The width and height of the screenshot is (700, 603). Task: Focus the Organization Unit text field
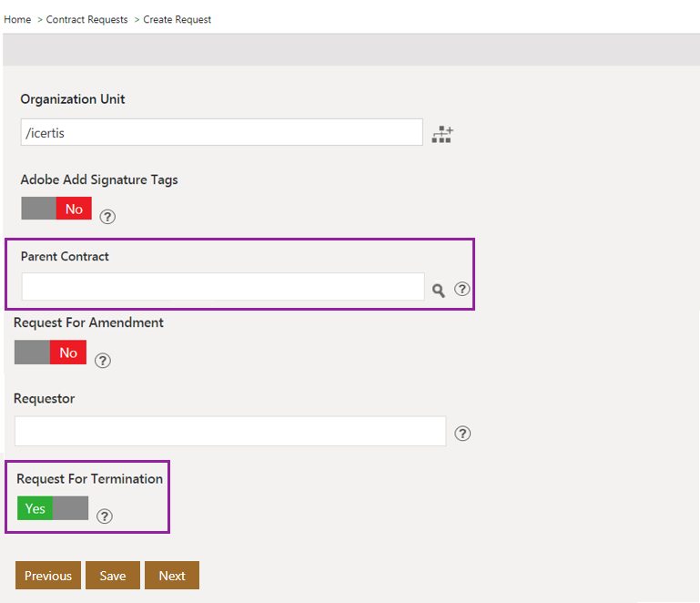[x=221, y=133]
